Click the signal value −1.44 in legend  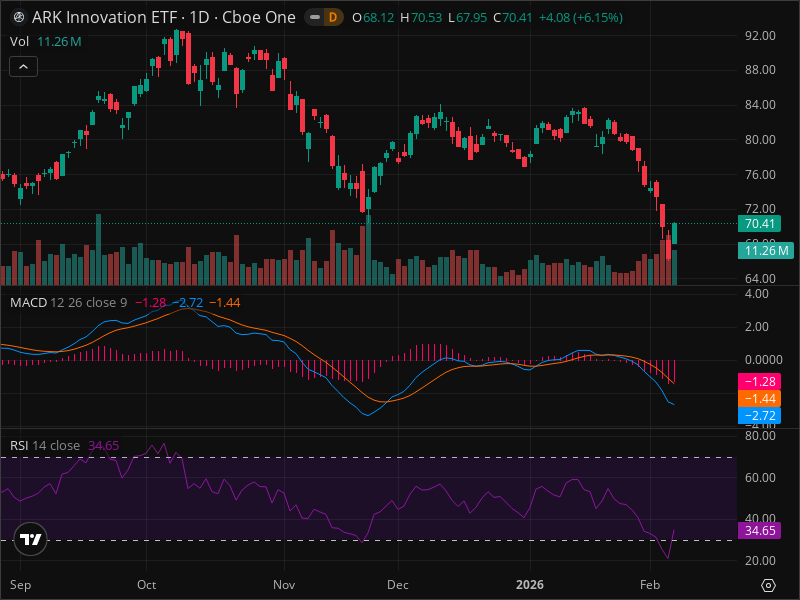tap(224, 303)
